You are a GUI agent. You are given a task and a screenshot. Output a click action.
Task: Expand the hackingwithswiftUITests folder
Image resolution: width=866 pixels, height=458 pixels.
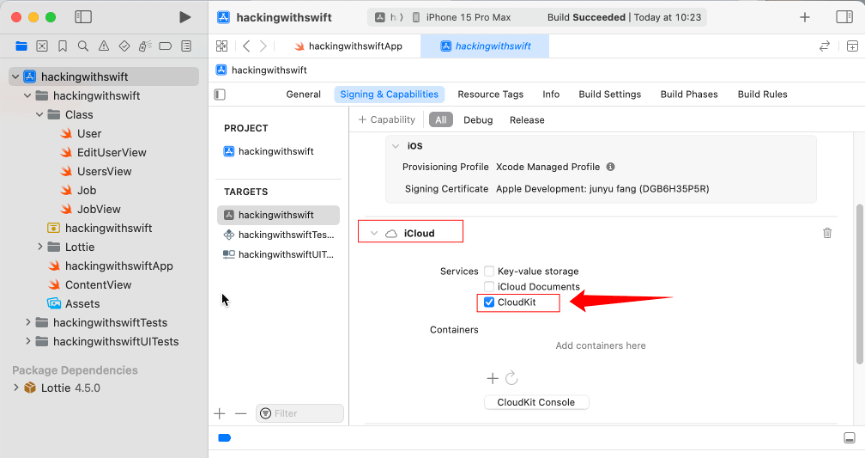[28, 341]
